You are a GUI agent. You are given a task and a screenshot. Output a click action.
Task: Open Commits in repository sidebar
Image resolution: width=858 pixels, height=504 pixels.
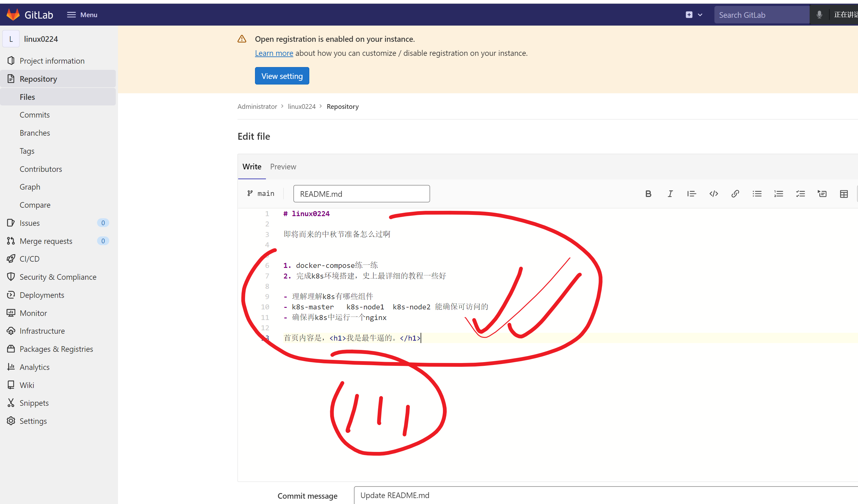(35, 115)
